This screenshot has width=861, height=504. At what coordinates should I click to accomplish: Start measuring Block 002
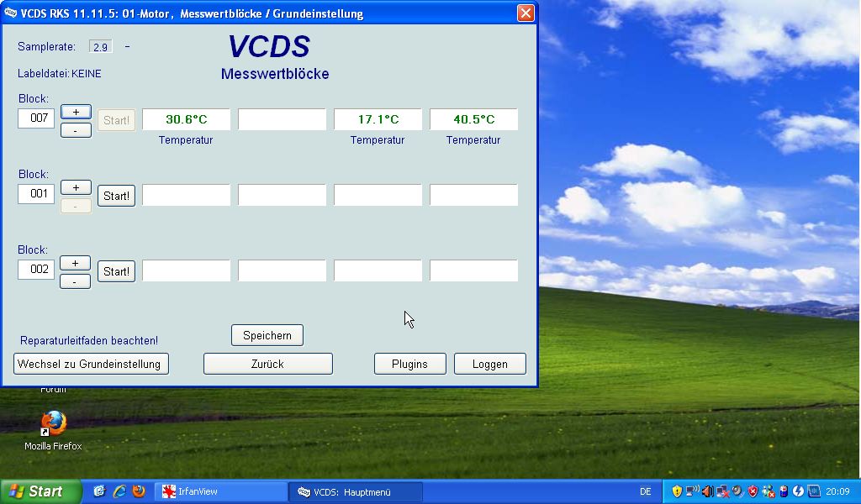tap(116, 271)
